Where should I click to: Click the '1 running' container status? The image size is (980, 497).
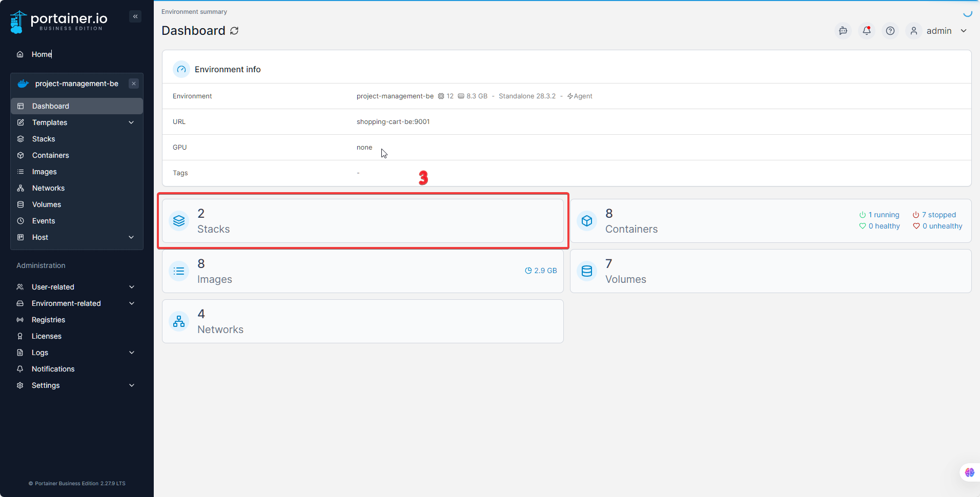pos(880,215)
